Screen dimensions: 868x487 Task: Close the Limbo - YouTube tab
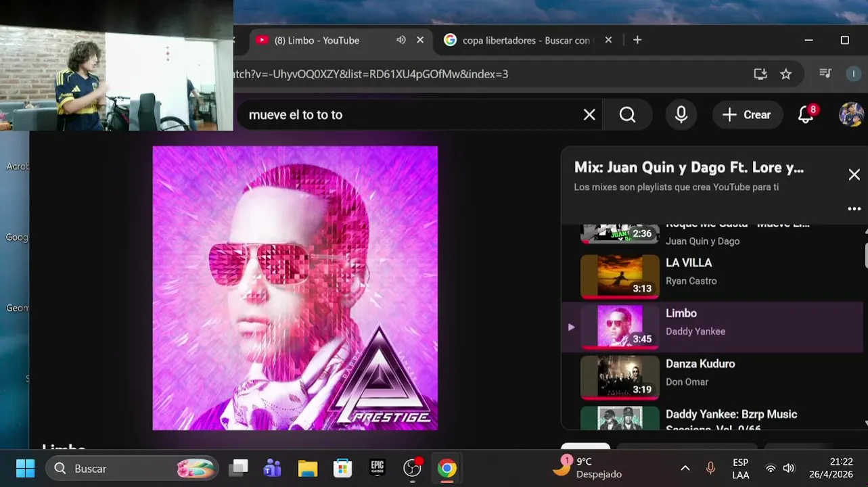point(420,40)
